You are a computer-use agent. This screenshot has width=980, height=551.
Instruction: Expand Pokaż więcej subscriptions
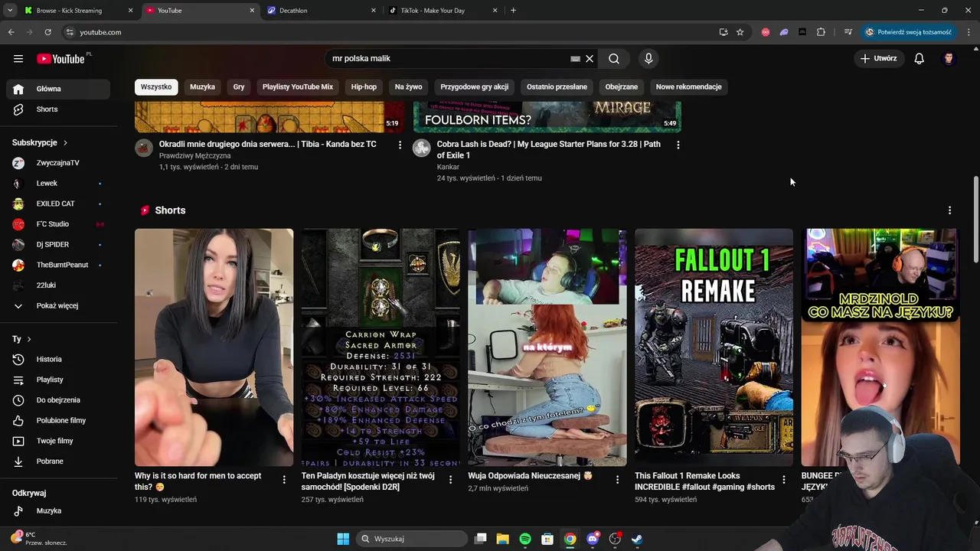pos(58,306)
